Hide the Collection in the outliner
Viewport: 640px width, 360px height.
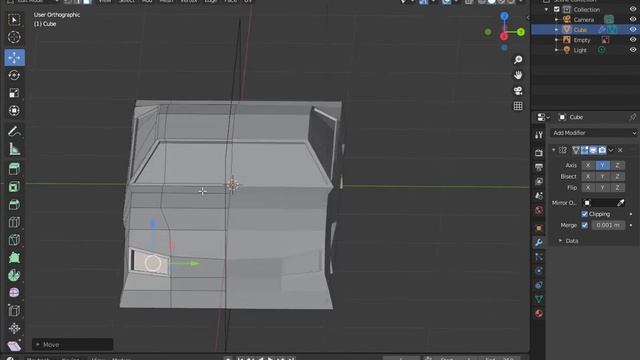click(633, 9)
